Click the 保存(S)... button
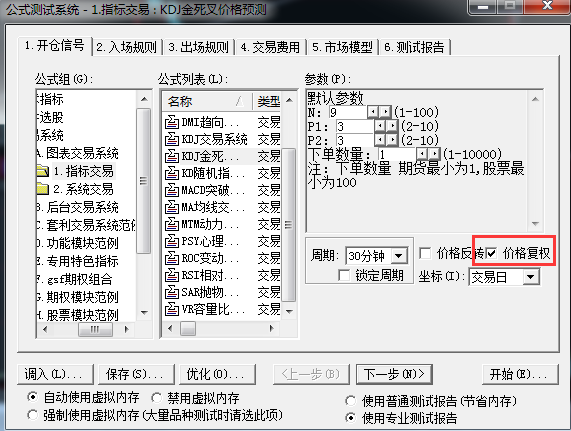The image size is (571, 431). coord(136,374)
